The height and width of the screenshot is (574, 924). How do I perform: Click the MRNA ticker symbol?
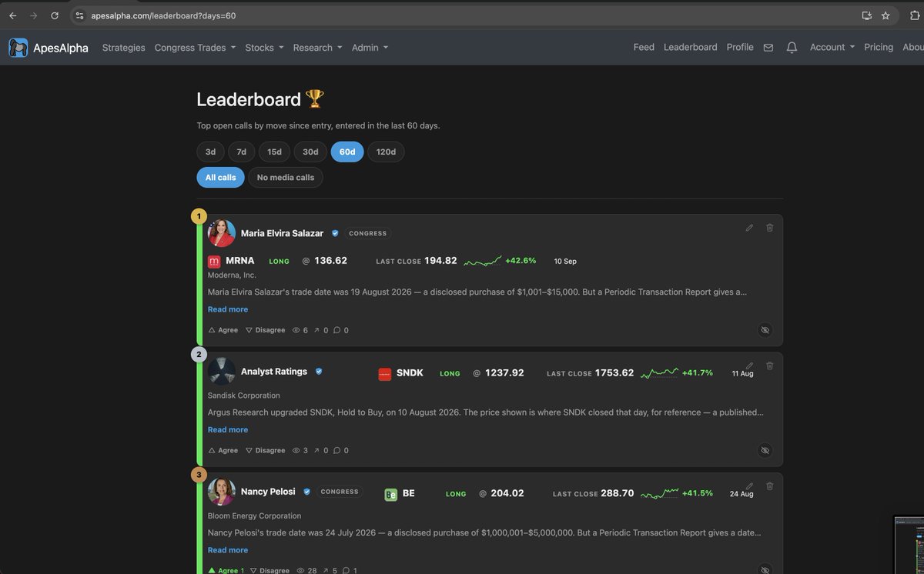coord(239,261)
